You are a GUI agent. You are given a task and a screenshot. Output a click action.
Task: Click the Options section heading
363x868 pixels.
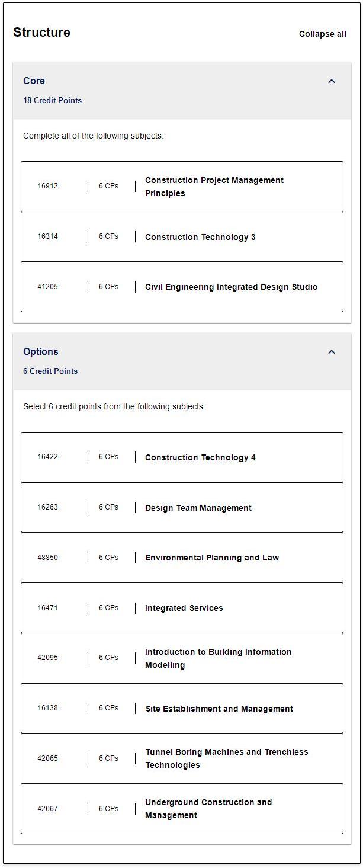click(x=40, y=351)
